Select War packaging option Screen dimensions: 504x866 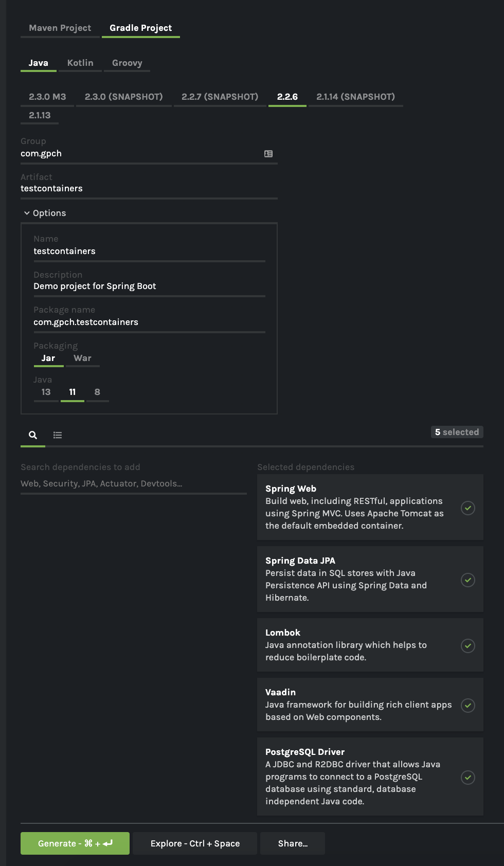pyautogui.click(x=82, y=358)
